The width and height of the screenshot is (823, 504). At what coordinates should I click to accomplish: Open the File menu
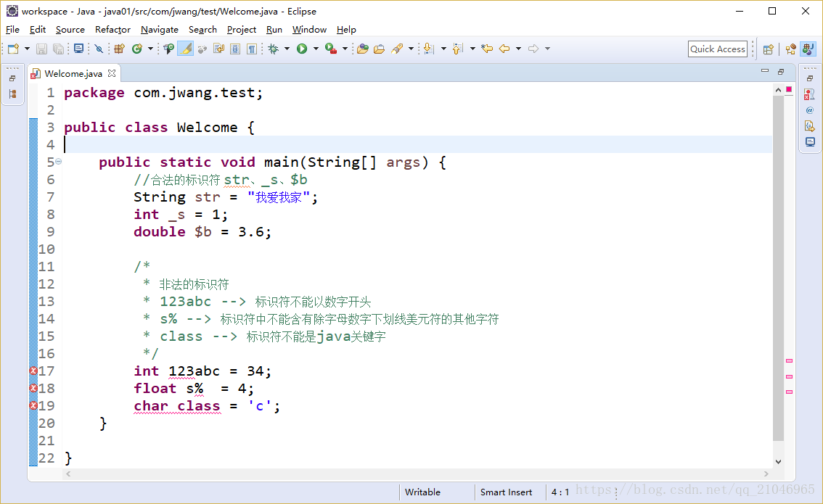(x=12, y=29)
